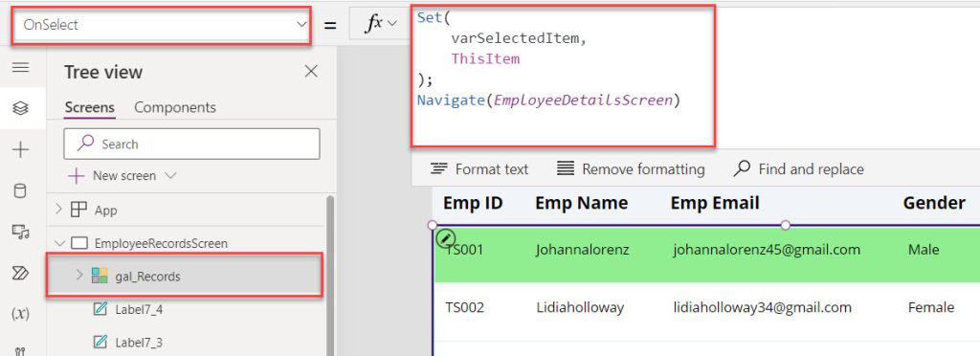
Task: Open Find and replace
Action: 799,169
